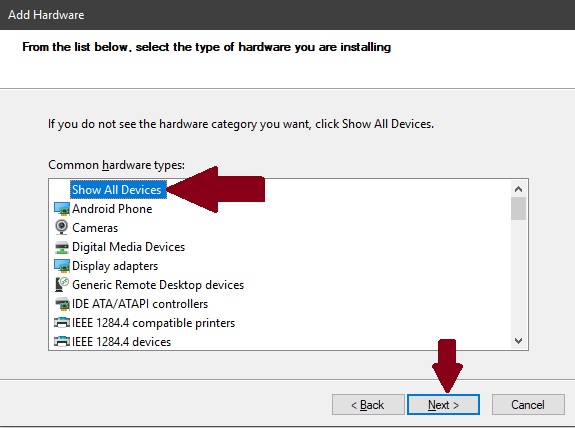Click the Digital Media Devices icon

click(x=62, y=247)
